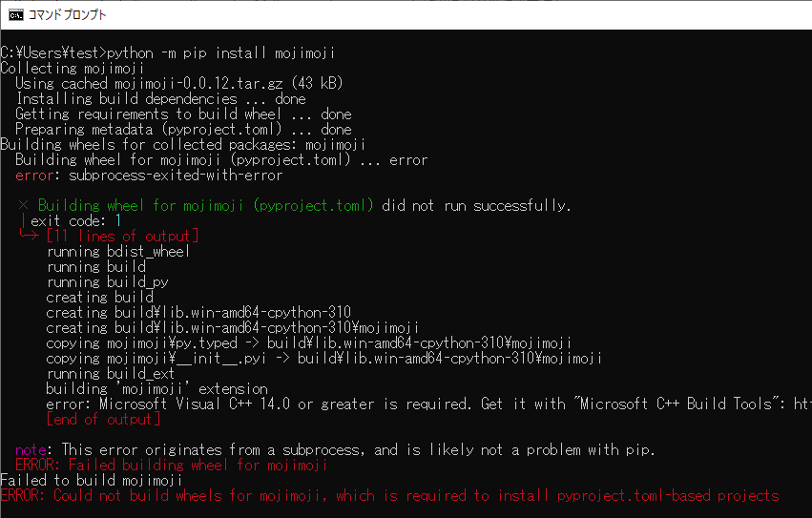This screenshot has height=518, width=812.
Task: Click the exit code value 1
Action: (x=118, y=221)
